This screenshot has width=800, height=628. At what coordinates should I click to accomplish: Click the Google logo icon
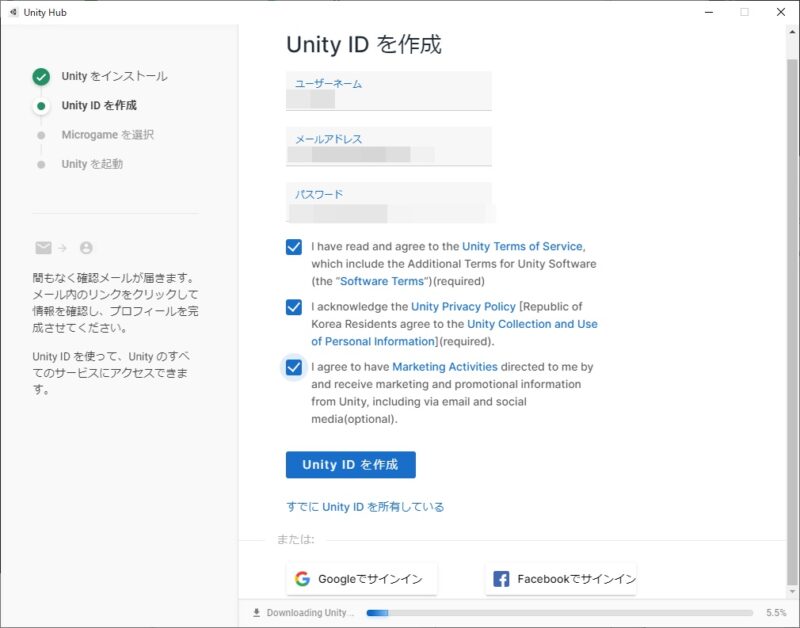point(302,579)
